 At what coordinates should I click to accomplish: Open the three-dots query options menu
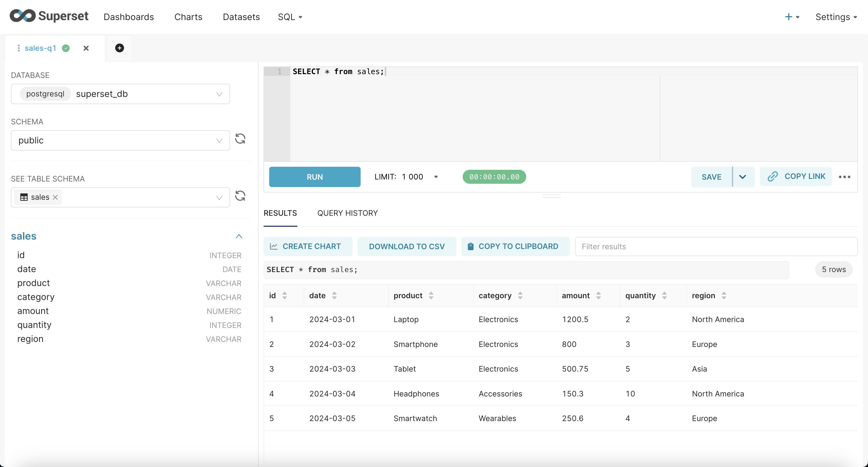tap(844, 177)
